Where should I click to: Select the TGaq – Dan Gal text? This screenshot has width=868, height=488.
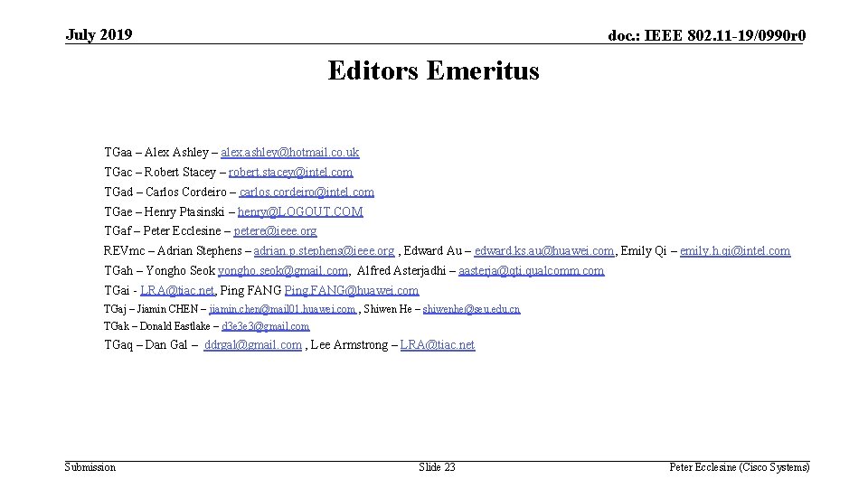coord(146,344)
